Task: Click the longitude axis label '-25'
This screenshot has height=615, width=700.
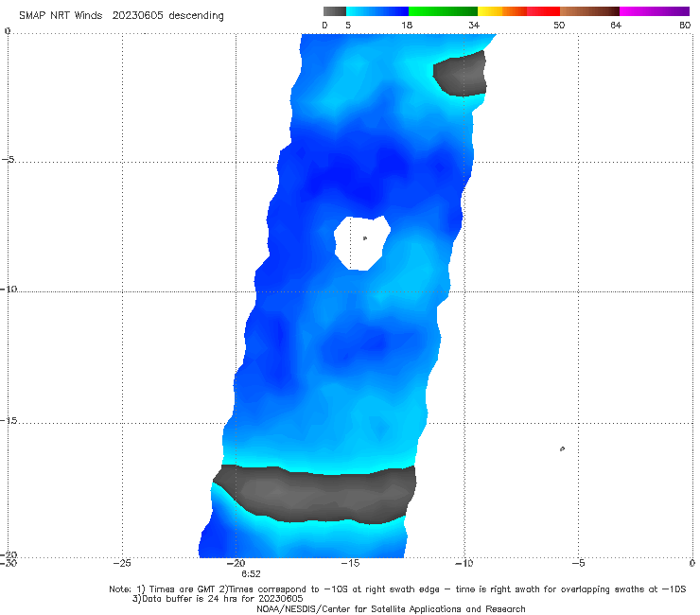Action: click(x=122, y=563)
